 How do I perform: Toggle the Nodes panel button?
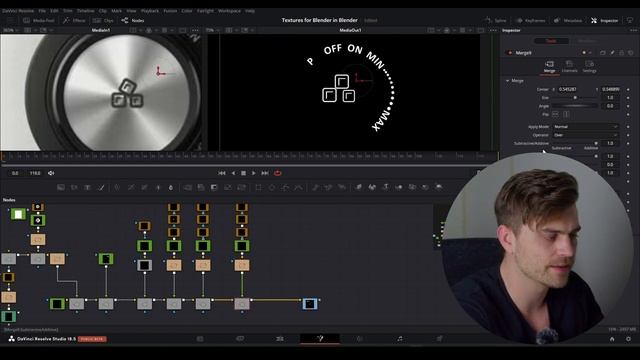[x=133, y=20]
